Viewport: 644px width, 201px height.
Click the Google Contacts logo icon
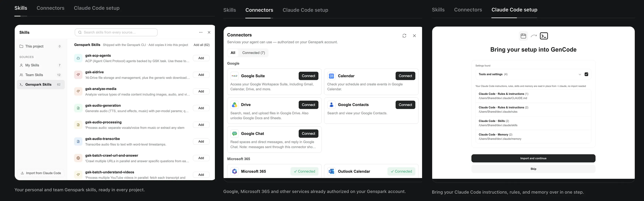pos(331,105)
